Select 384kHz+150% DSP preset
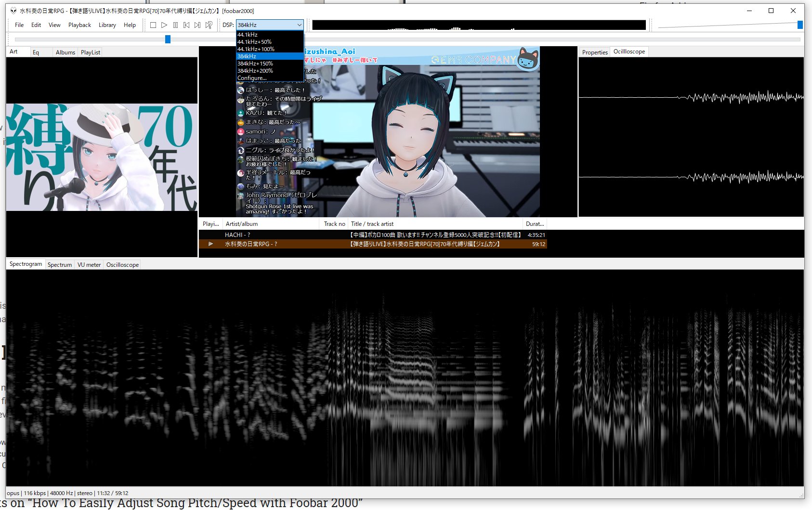 coord(270,64)
